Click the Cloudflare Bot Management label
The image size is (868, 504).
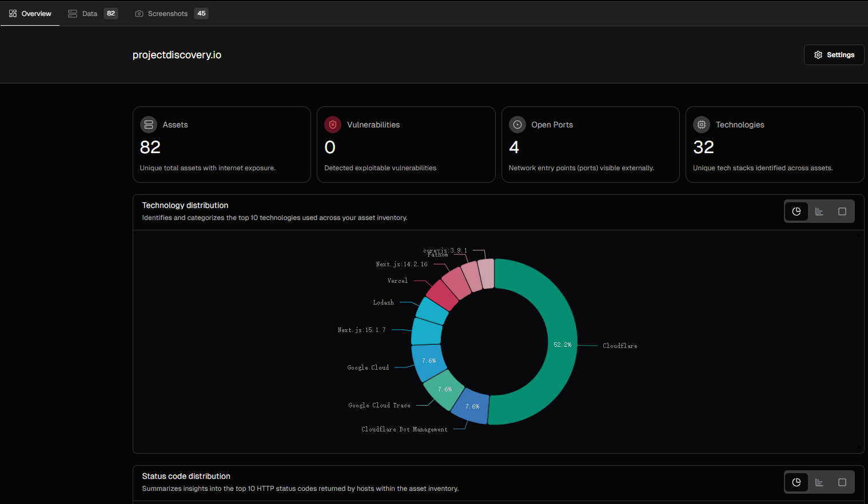[404, 429]
